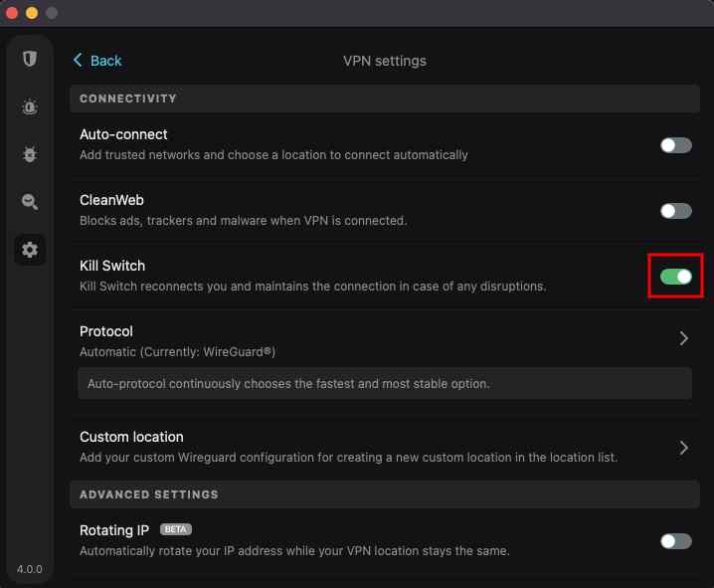Select the Protocol setting label

point(106,331)
